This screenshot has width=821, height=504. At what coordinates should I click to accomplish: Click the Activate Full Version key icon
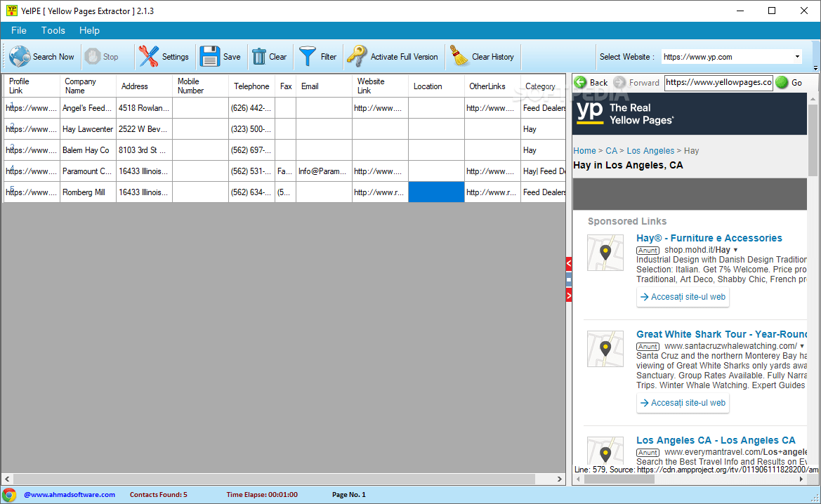pos(356,56)
